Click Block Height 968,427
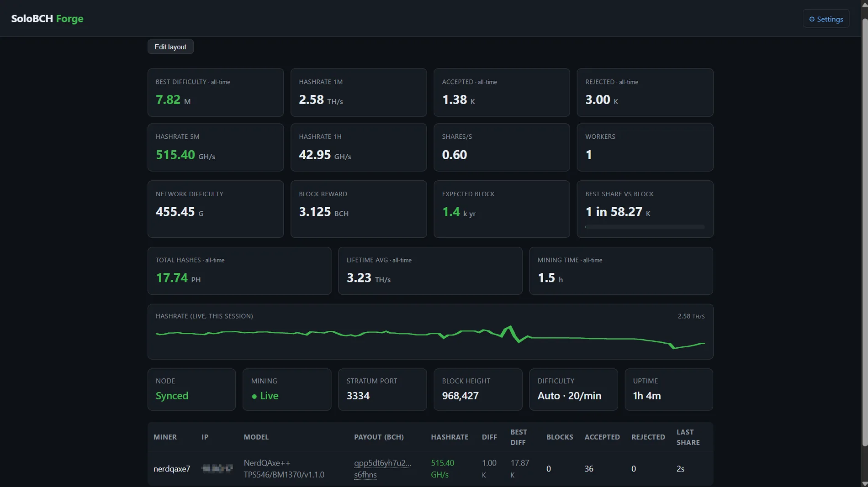The height and width of the screenshot is (487, 868). (478, 389)
